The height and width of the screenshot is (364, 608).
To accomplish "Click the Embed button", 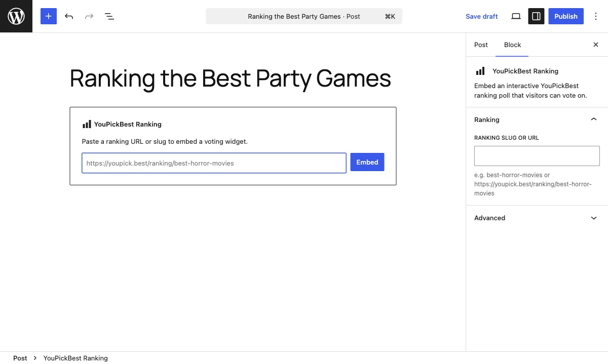I will click(x=367, y=162).
